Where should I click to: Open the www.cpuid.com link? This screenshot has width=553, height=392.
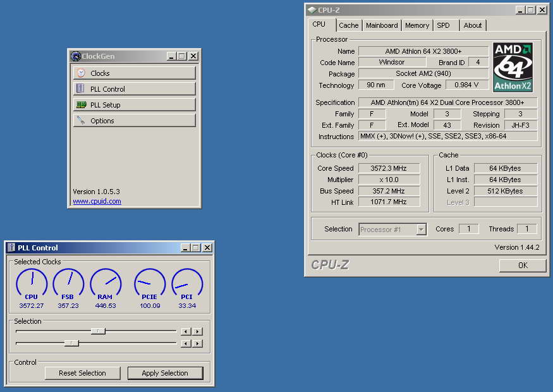[97, 201]
